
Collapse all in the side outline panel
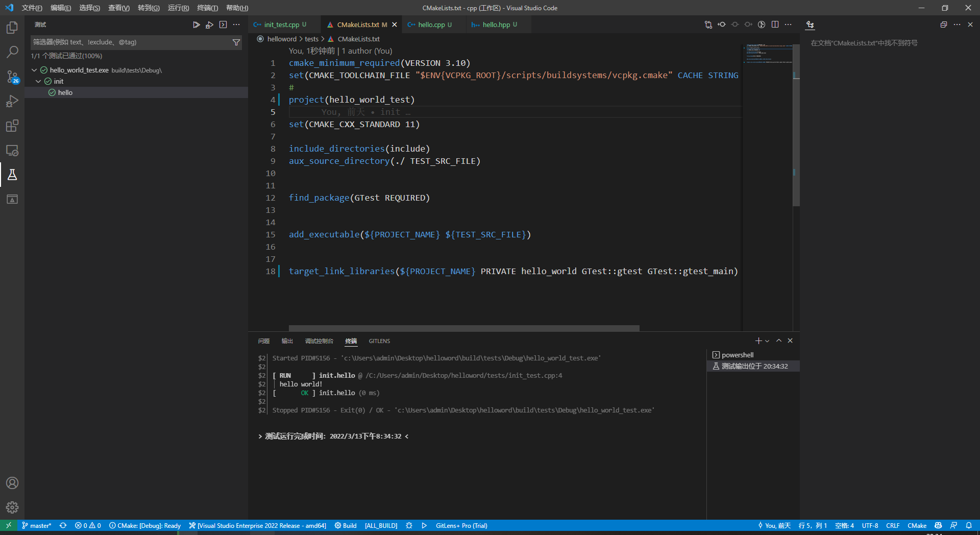[x=944, y=25]
